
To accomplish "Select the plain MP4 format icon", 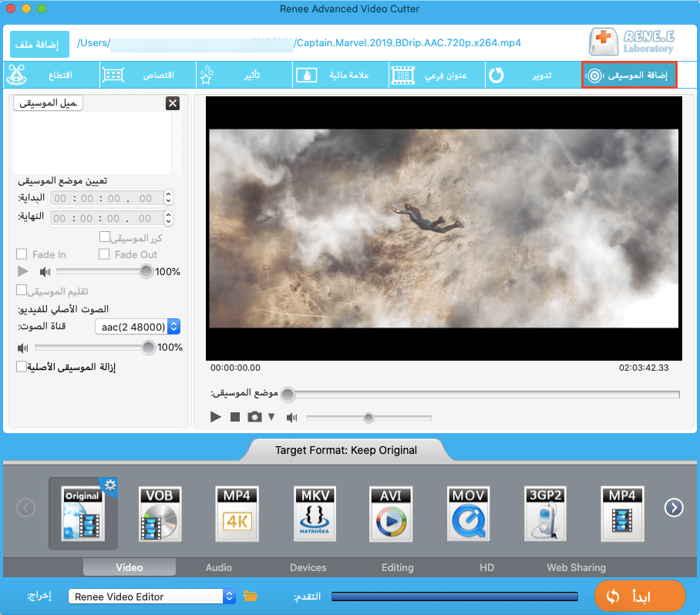I will [622, 513].
